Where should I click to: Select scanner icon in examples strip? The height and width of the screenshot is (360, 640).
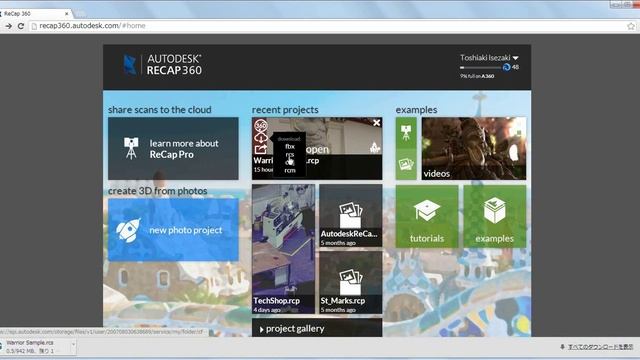tap(406, 133)
